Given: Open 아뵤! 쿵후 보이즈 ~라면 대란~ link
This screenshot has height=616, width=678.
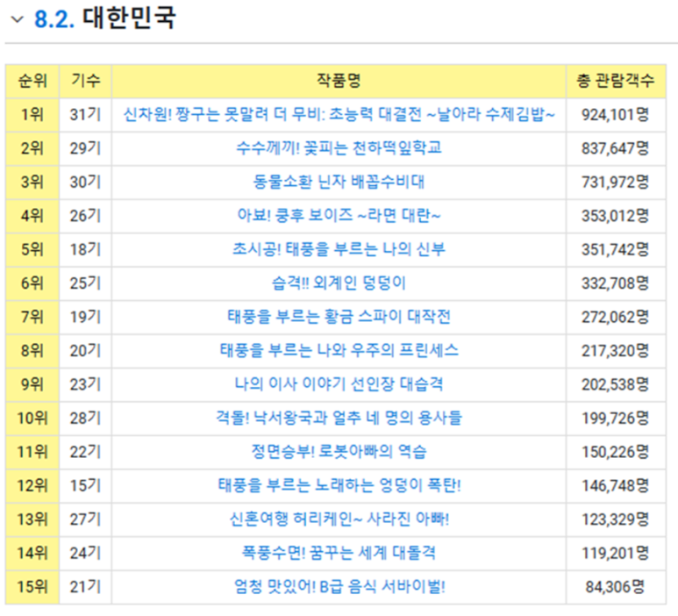Looking at the screenshot, I should (339, 216).
